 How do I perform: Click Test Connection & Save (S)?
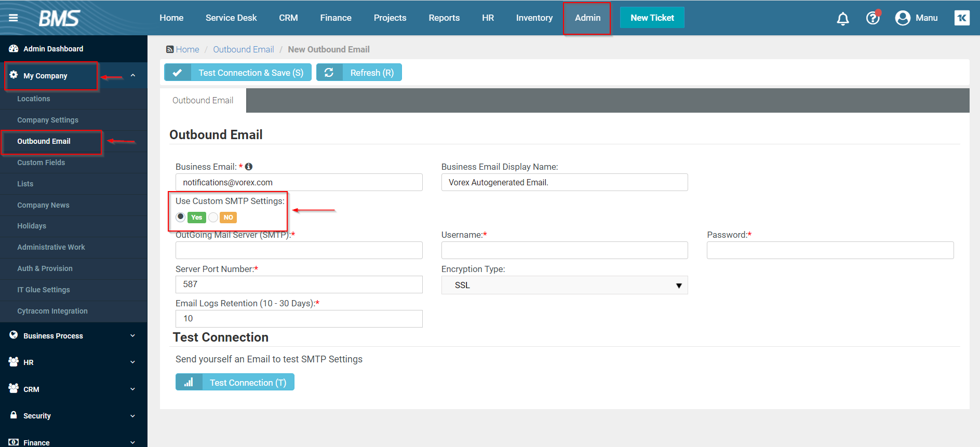pos(238,73)
